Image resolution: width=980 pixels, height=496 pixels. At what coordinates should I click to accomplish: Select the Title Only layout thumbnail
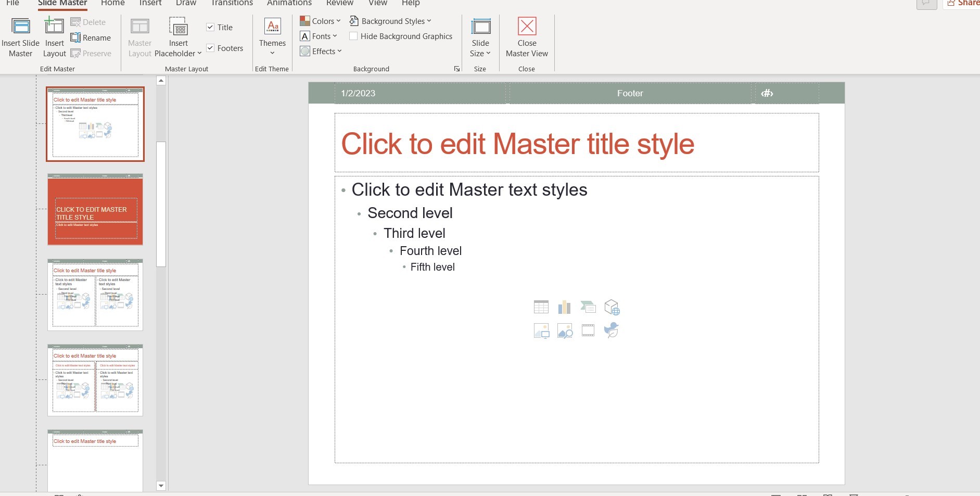(95, 461)
